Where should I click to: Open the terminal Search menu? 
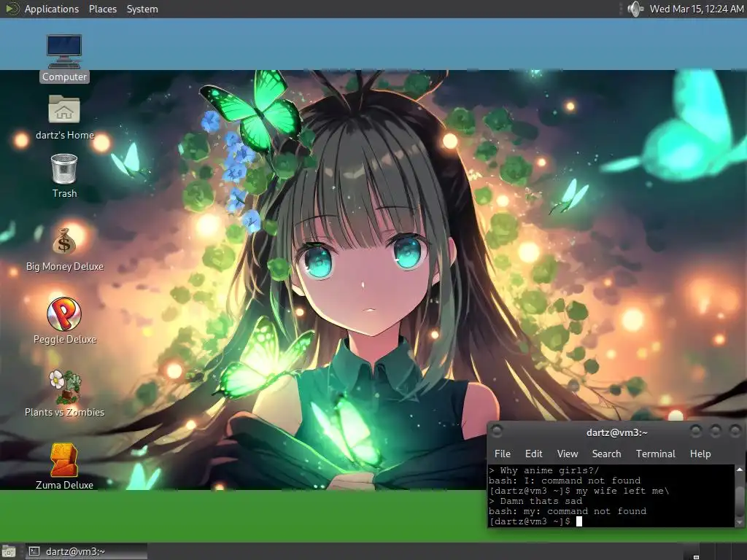[606, 454]
